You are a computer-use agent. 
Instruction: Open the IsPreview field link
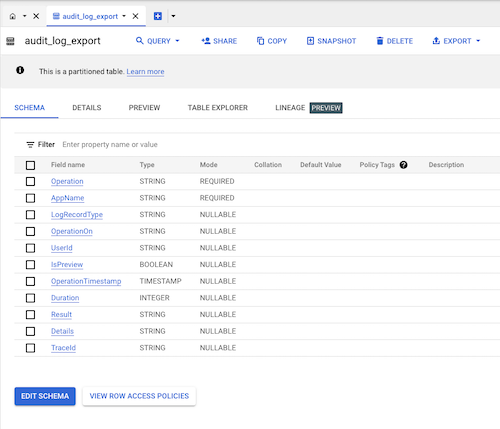tap(67, 265)
